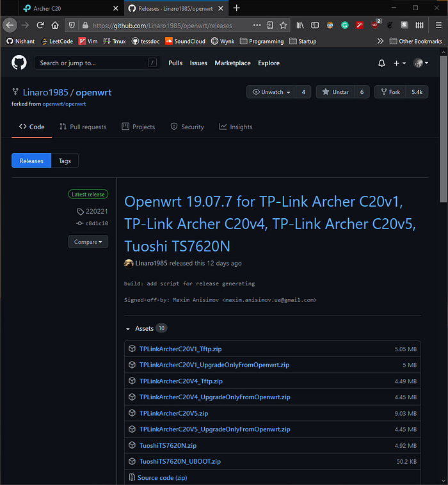Open the page actions three-dots menu

[x=257, y=26]
